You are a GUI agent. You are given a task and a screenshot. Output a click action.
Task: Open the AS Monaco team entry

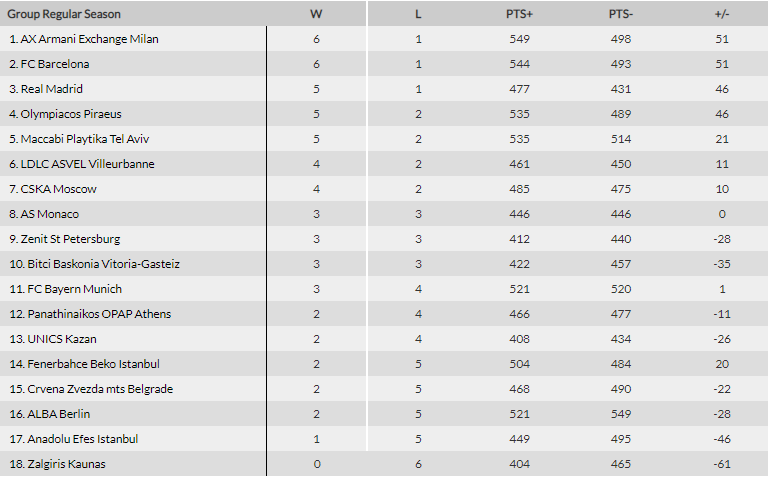[44, 214]
